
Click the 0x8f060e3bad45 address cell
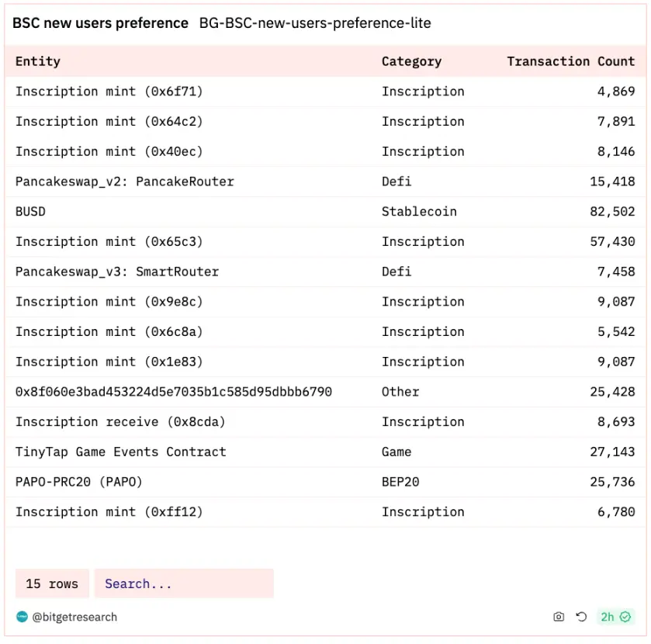coord(173,392)
